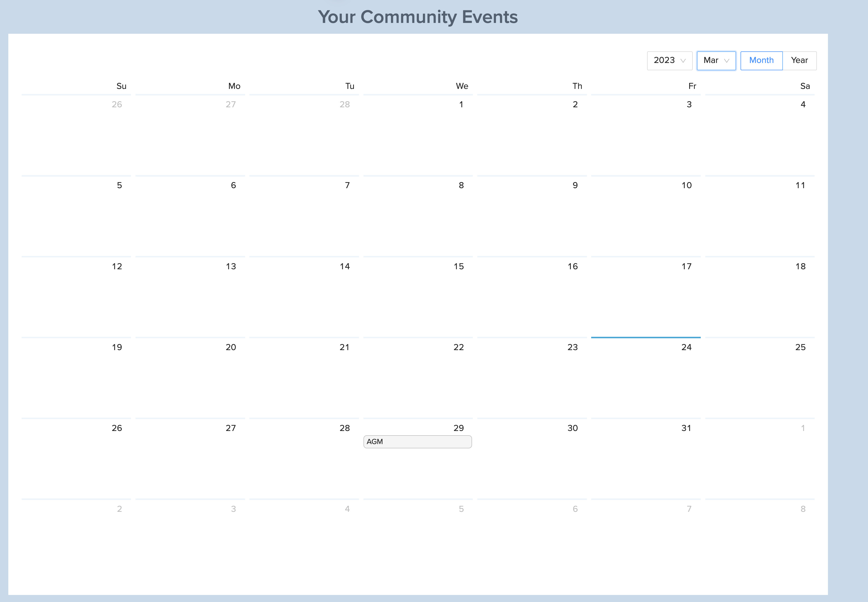The width and height of the screenshot is (868, 602).
Task: Choose March 19 date cell
Action: click(76, 378)
